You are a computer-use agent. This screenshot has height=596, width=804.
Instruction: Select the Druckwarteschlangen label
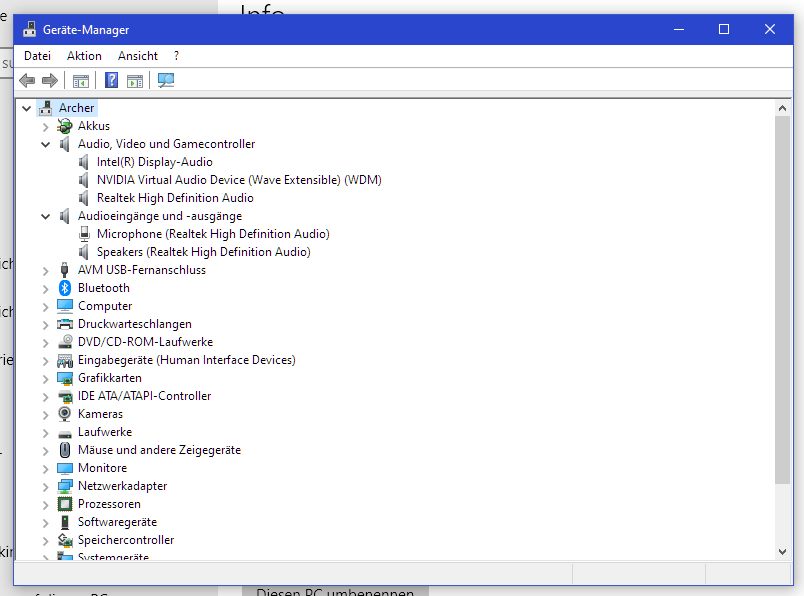pos(135,324)
